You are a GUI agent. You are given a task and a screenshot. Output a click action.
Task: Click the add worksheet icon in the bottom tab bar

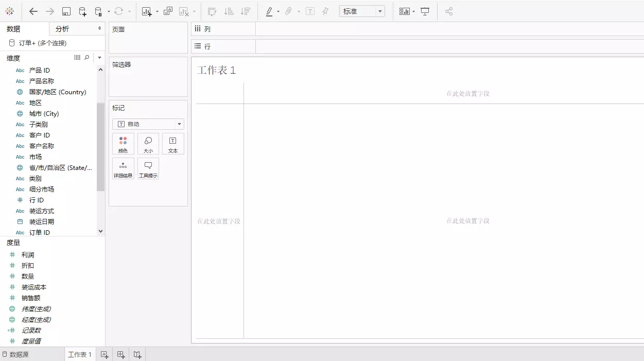click(105, 354)
